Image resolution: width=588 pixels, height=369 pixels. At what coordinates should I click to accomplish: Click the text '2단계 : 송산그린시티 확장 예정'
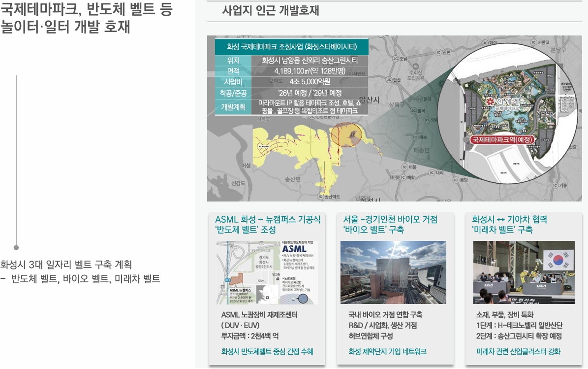(519, 335)
